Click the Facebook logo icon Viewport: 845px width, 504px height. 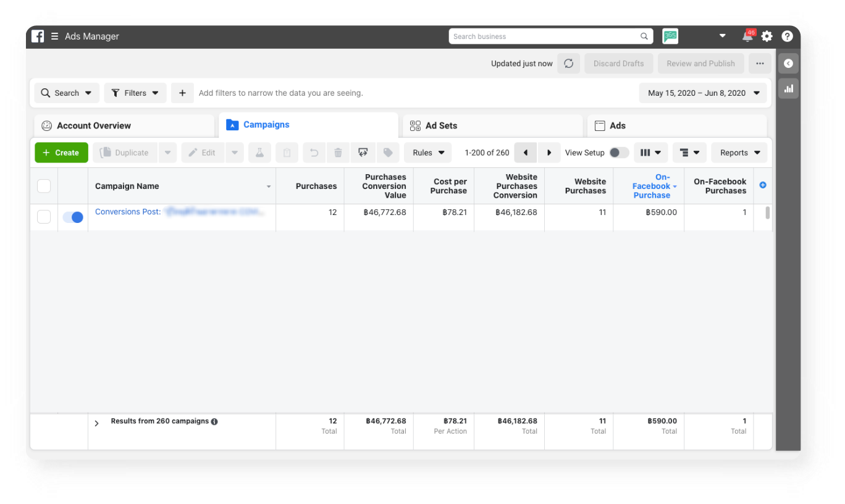tap(38, 36)
